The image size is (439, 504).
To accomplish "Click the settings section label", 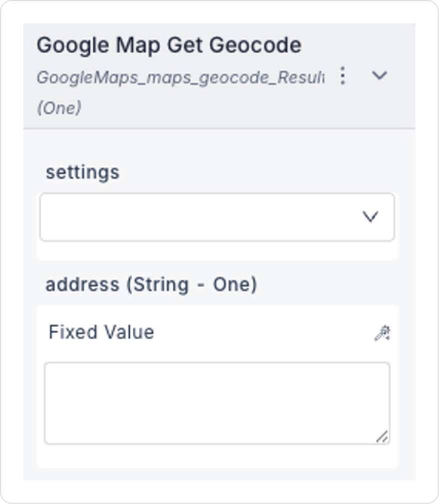I will (x=82, y=172).
